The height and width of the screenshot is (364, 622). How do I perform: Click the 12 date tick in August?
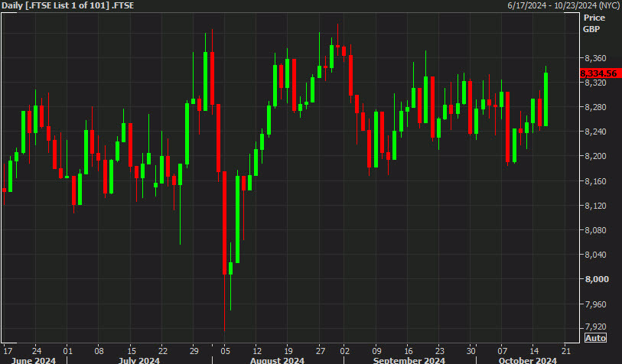coord(257,351)
